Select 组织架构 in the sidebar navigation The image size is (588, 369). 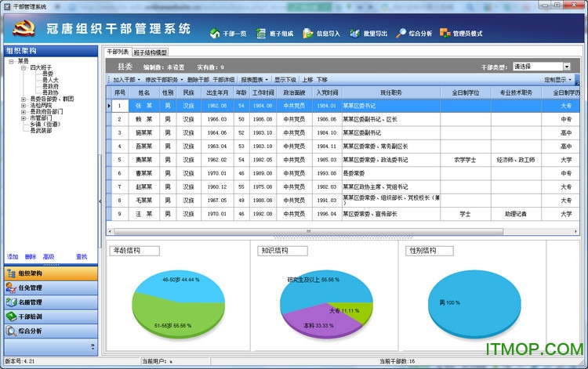tap(51, 273)
